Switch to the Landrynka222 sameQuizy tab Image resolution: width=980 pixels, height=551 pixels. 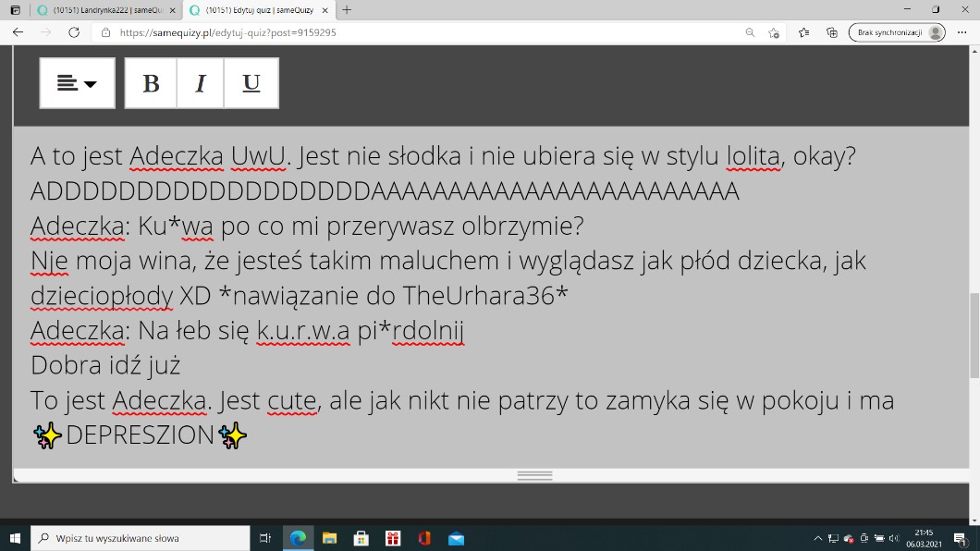point(102,10)
